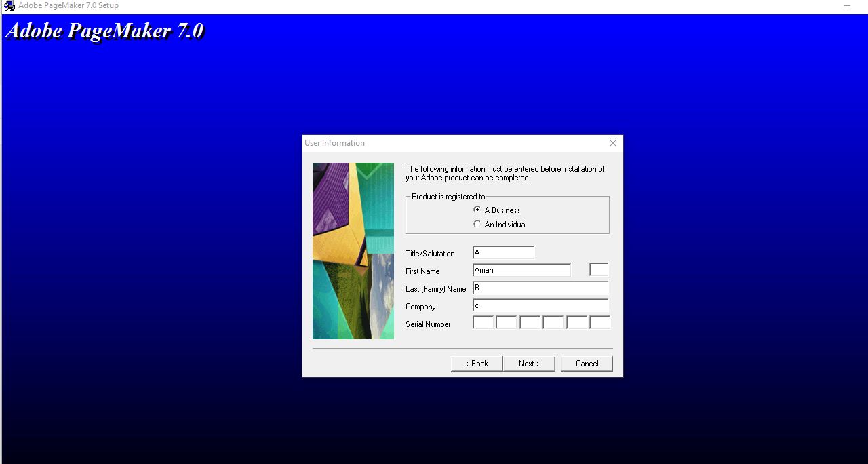This screenshot has height=464, width=868.
Task: Click the Last (Family) Name field
Action: click(539, 287)
